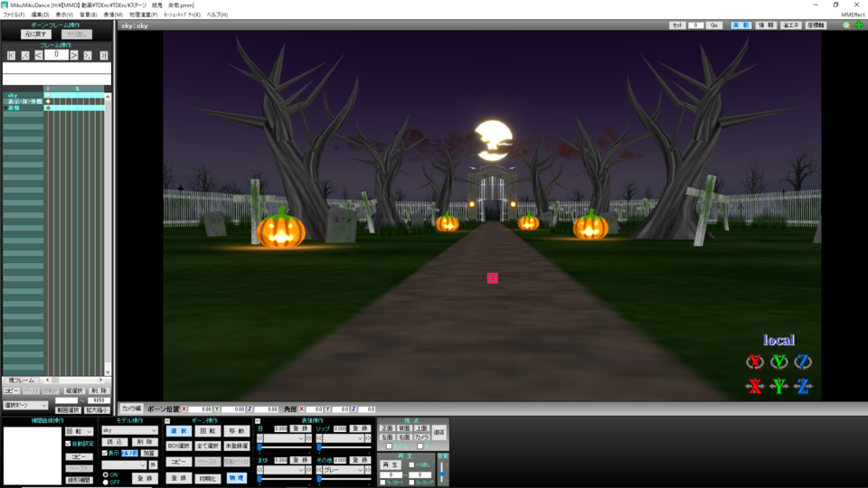The height and width of the screenshot is (488, 868).
Task: Click the カメラ view button
Action: [x=422, y=437]
